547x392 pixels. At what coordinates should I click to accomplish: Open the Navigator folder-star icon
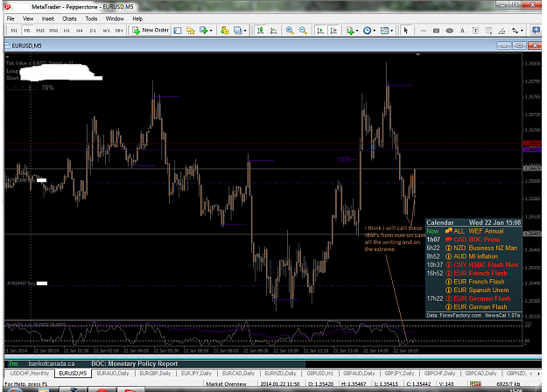(191, 31)
